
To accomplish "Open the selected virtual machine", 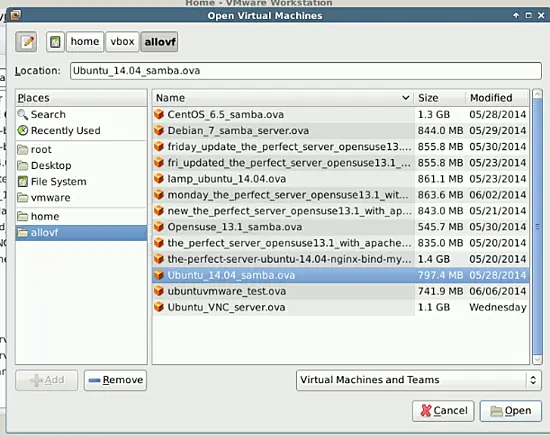I will point(511,411).
